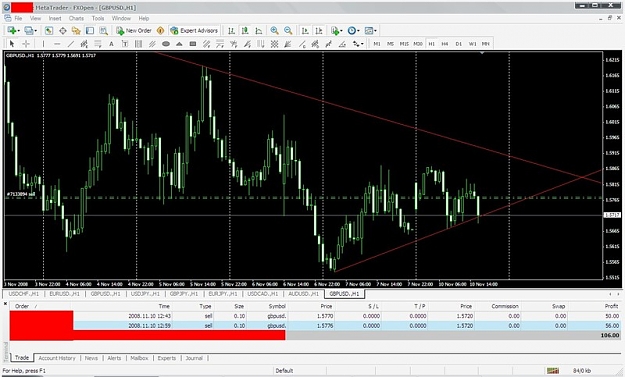Click the New Order button
The height and width of the screenshot is (377, 625).
tap(134, 30)
